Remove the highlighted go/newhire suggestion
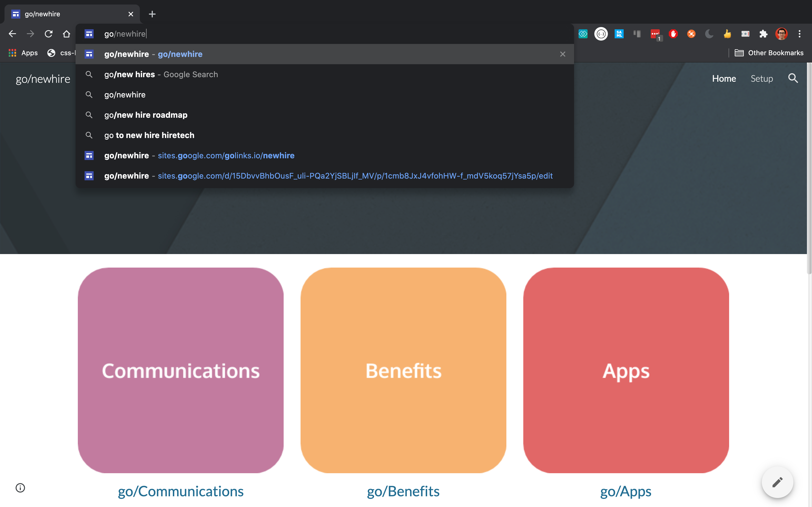Screen dimensions: 812x507 coord(563,54)
